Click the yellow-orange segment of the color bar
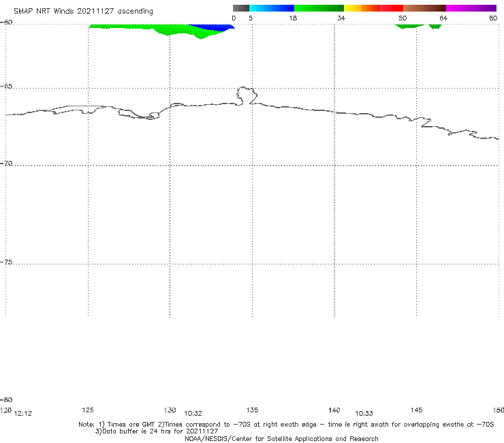 pyautogui.click(x=362, y=8)
